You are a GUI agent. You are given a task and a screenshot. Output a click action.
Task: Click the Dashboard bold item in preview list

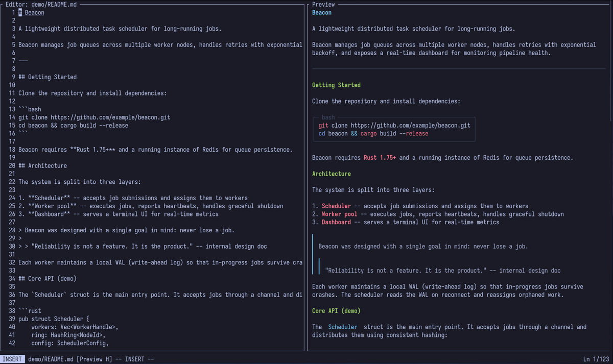[336, 222]
